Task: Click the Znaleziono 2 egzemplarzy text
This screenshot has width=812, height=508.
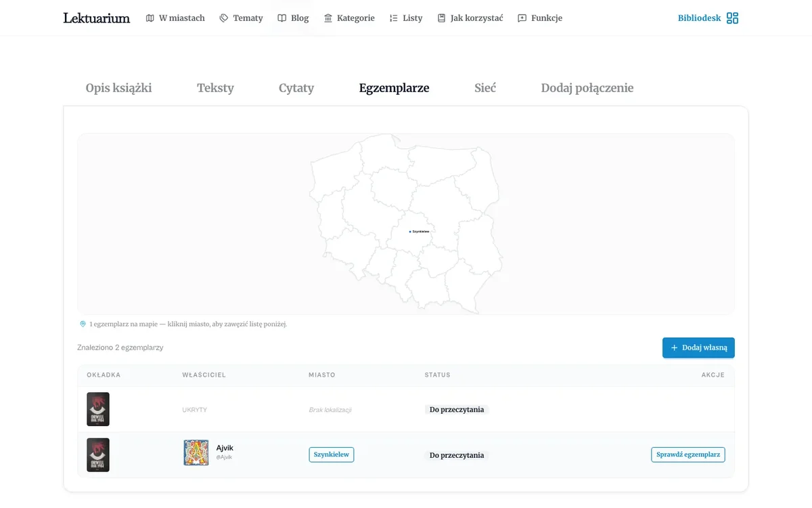Action: tap(120, 347)
